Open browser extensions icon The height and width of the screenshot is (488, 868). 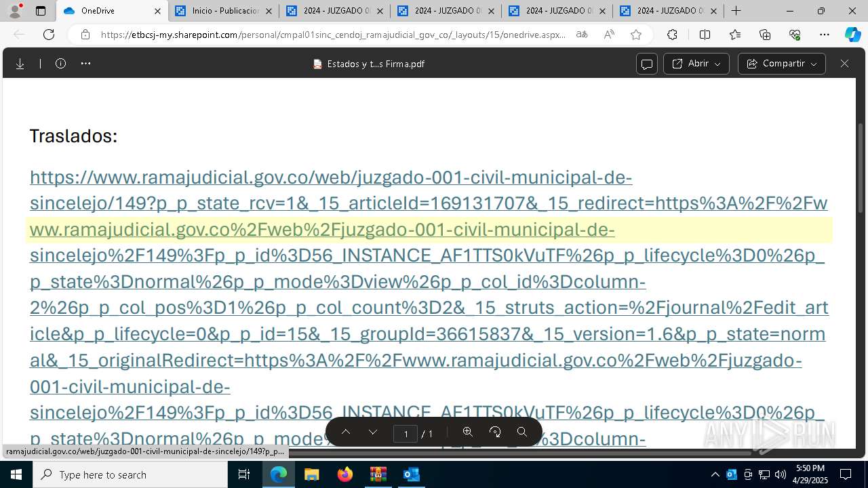pyautogui.click(x=672, y=35)
